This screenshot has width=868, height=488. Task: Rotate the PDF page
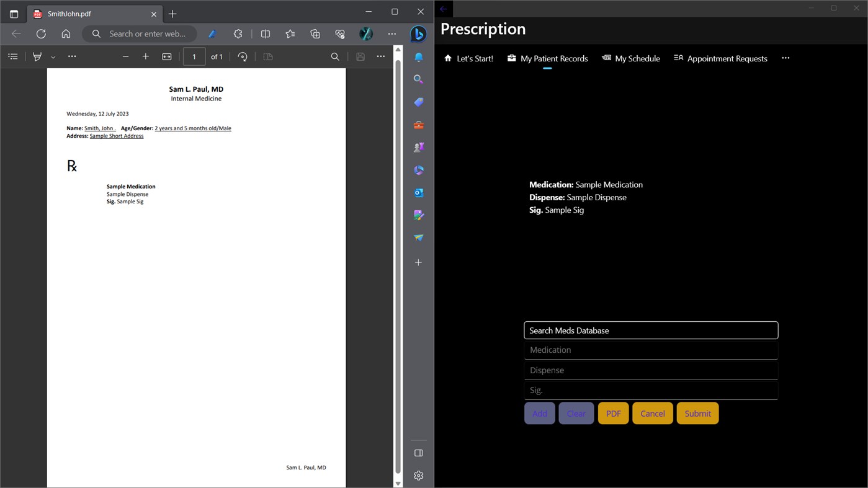click(x=243, y=56)
